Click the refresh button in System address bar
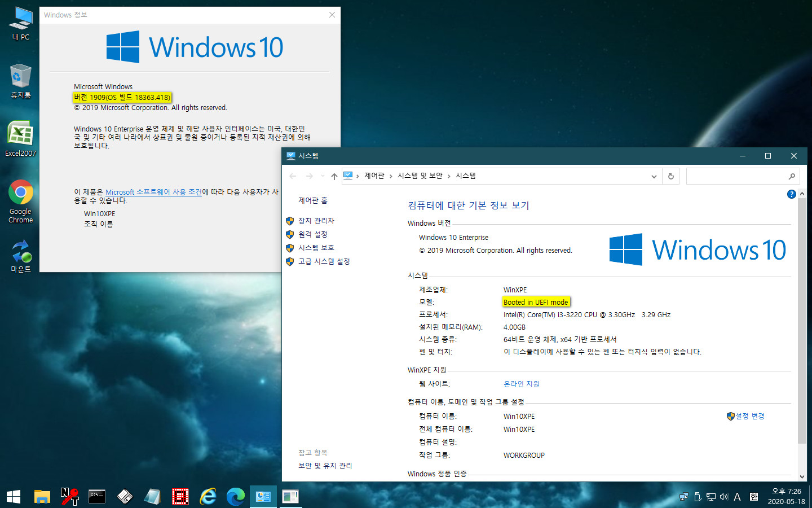Viewport: 812px width, 508px height. point(670,176)
